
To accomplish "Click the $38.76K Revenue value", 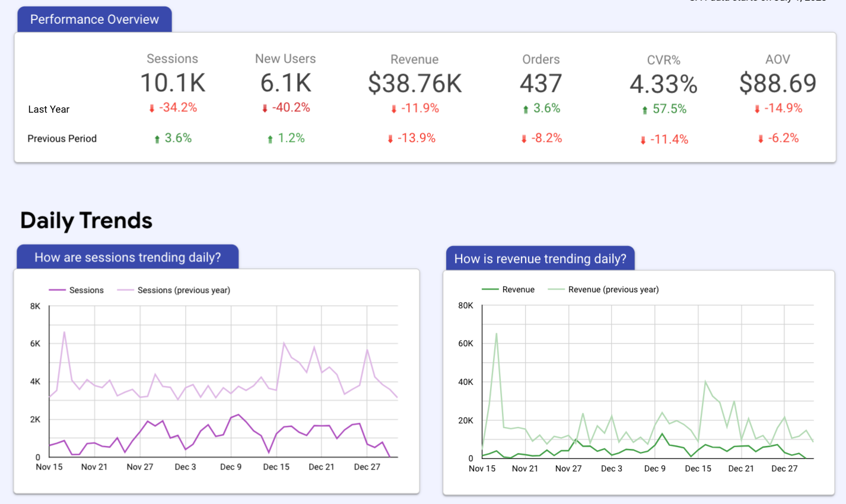I will [x=415, y=84].
